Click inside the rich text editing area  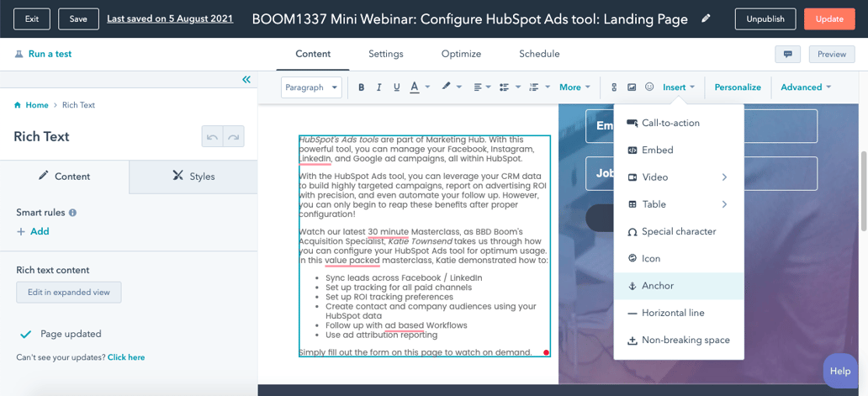click(x=424, y=246)
